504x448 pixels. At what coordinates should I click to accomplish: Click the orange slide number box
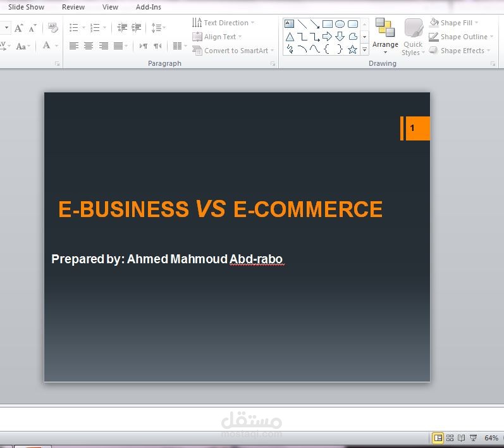[417, 128]
